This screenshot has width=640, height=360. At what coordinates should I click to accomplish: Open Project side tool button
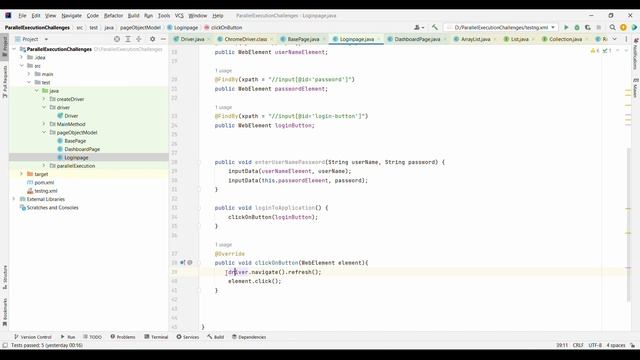click(4, 47)
